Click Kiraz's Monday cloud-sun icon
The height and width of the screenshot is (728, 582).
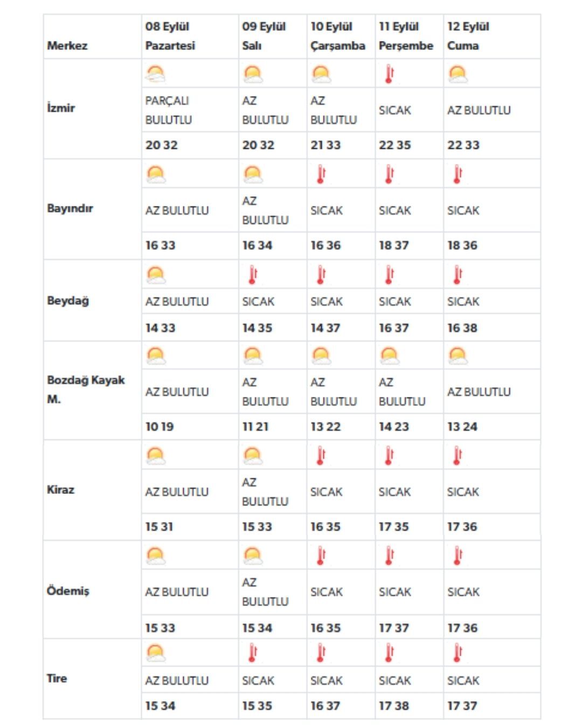pyautogui.click(x=155, y=456)
